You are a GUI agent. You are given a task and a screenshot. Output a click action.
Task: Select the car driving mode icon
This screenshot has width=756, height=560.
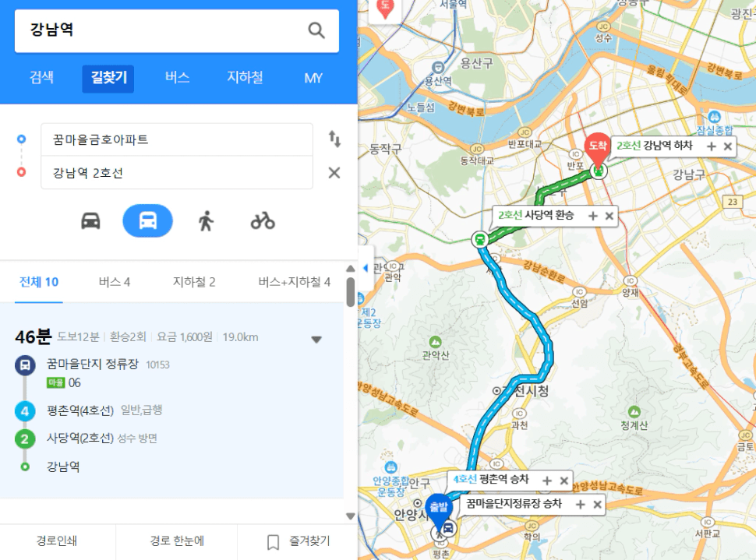pyautogui.click(x=90, y=221)
